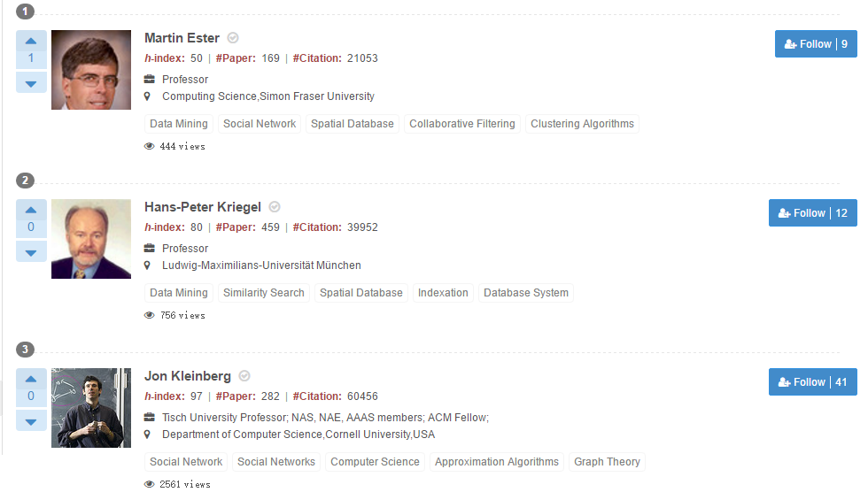The width and height of the screenshot is (868, 500).
Task: Select Hans-Peter Kriegel's Similarity Search tag
Action: (x=263, y=293)
